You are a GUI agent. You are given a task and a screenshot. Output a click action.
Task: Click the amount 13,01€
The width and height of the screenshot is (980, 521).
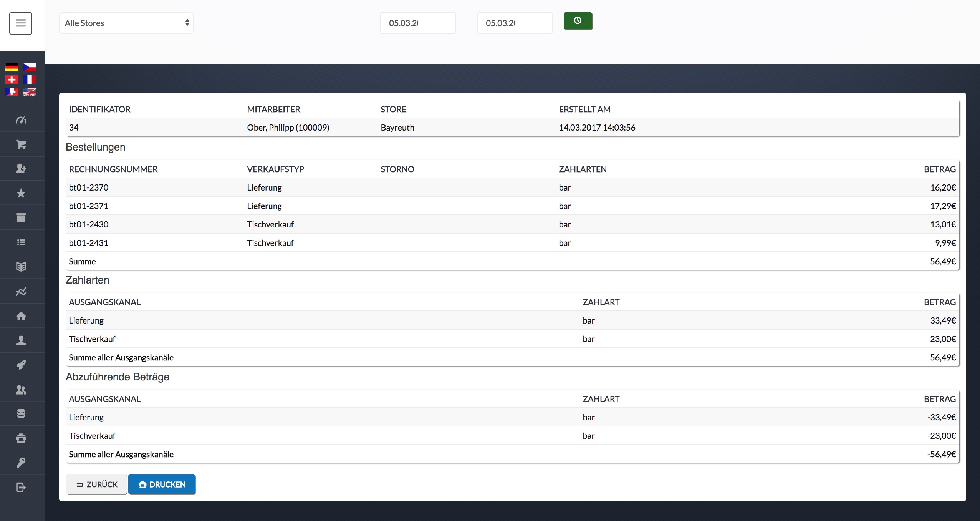(x=943, y=224)
